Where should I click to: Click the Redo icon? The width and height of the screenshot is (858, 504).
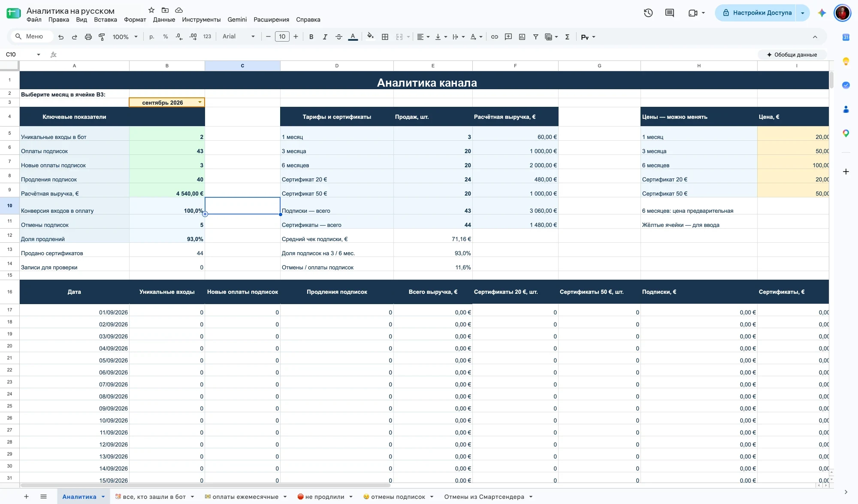coord(75,37)
